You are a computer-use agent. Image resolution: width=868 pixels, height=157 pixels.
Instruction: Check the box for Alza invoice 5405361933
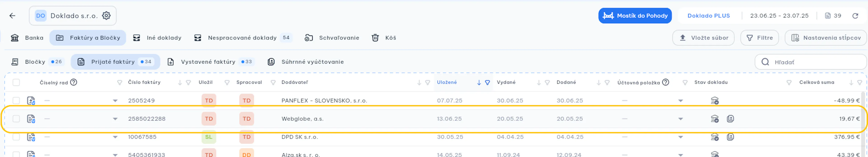click(16, 154)
